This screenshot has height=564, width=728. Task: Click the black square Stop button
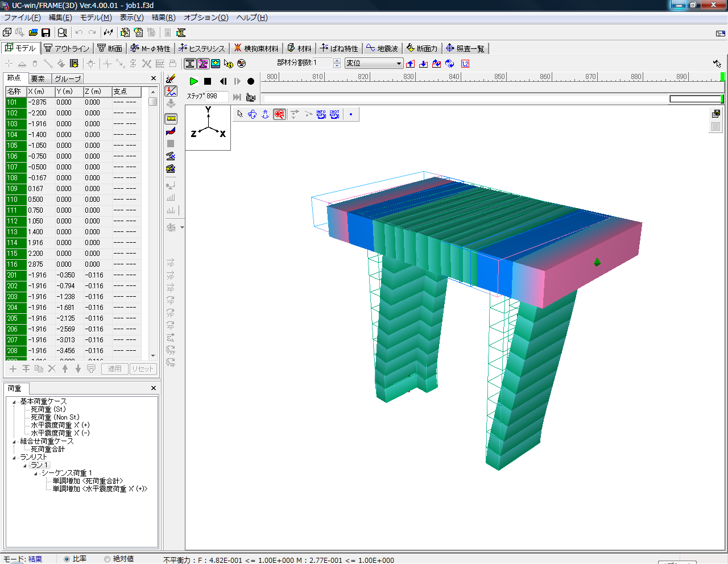point(208,81)
